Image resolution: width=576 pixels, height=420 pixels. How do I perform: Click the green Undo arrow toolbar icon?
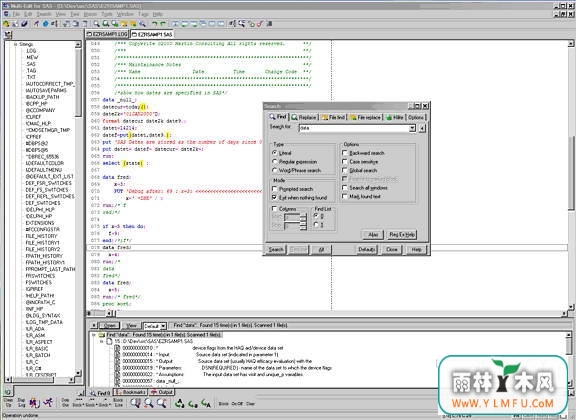154,24
